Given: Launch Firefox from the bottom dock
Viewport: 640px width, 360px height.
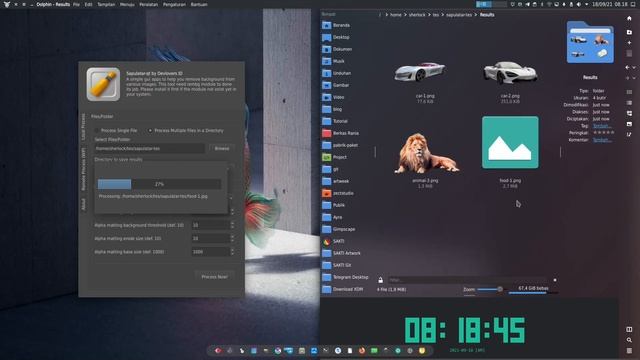Looking at the screenshot, I should click(x=362, y=351).
